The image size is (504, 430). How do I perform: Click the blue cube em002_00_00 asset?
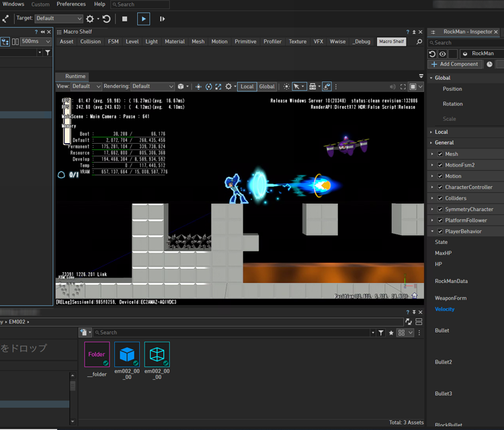(126, 354)
